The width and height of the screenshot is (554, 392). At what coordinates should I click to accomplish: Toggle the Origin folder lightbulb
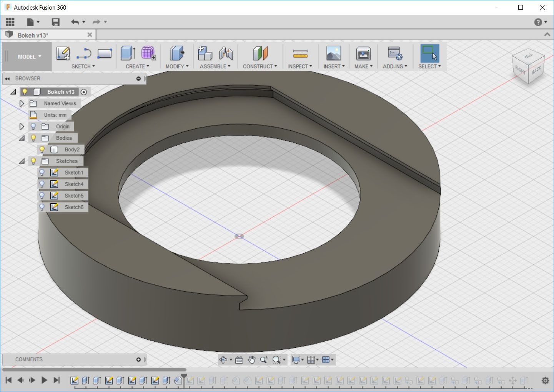[33, 126]
